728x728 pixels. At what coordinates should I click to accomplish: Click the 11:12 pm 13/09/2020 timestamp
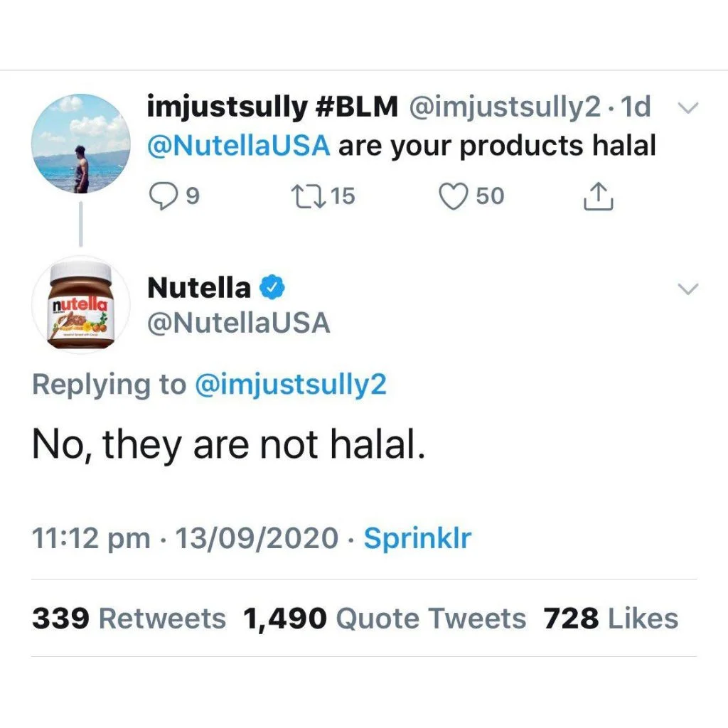click(x=186, y=539)
